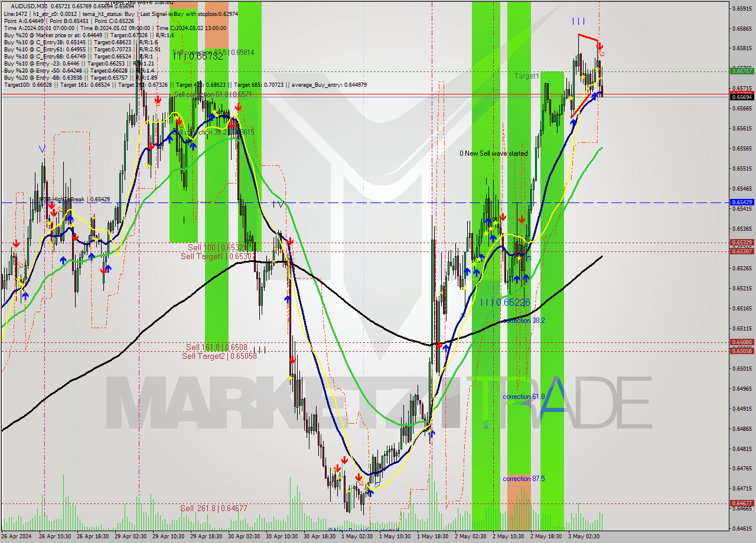This screenshot has height=543, width=756.
Task: Click the 0.64865 price axis value
Action: pos(742,428)
